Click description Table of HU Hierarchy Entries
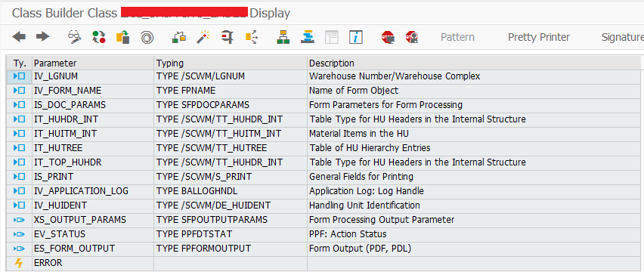 point(370,147)
